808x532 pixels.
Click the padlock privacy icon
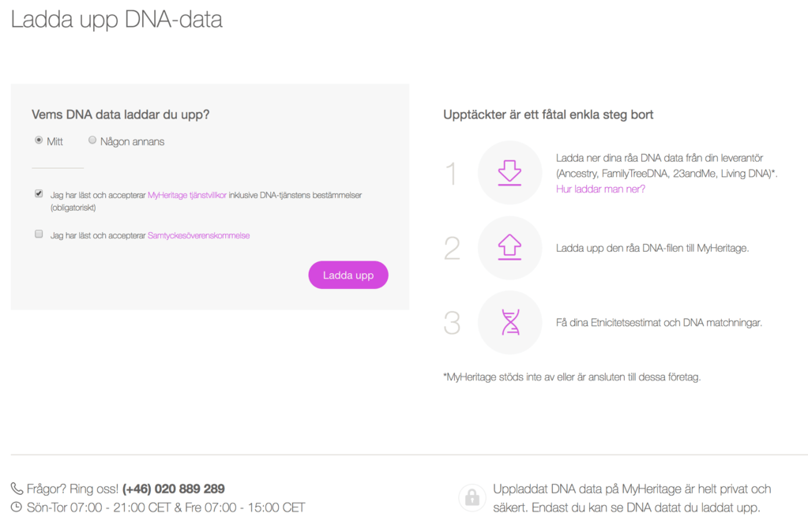(x=472, y=498)
